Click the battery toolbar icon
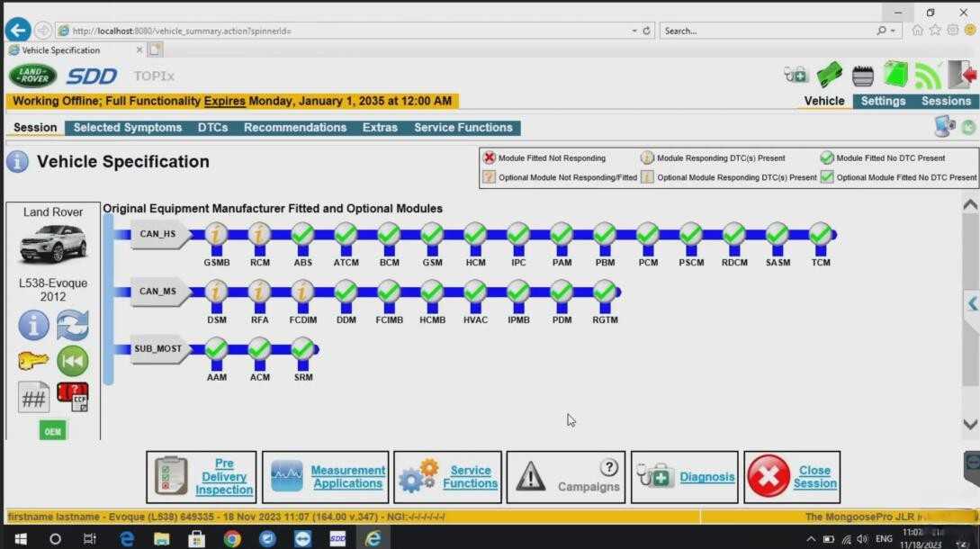This screenshot has height=549, width=980. coord(862,76)
